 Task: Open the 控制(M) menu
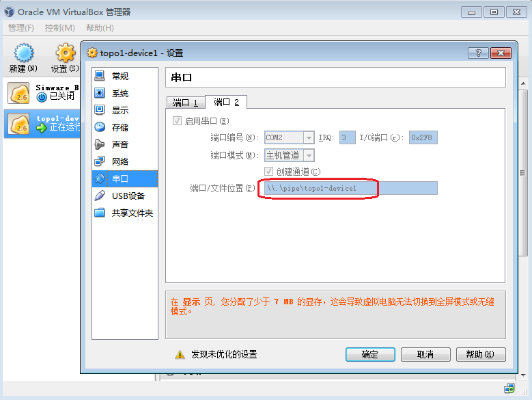pyautogui.click(x=59, y=28)
